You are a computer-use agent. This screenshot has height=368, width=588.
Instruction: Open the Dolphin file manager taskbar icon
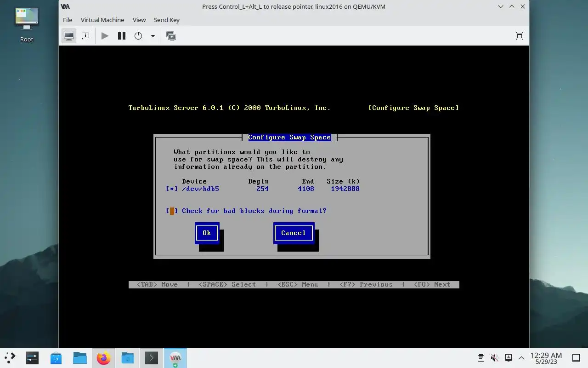80,357
